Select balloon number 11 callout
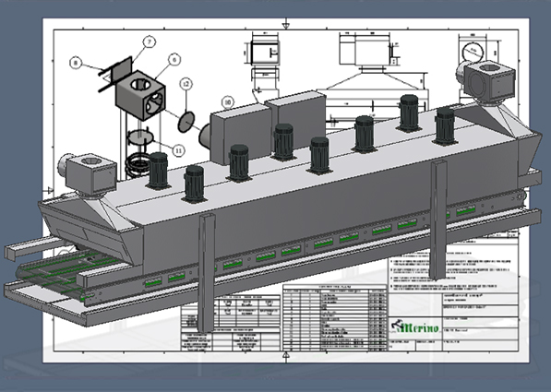Viewport: 551px width, 392px height. 178,150
